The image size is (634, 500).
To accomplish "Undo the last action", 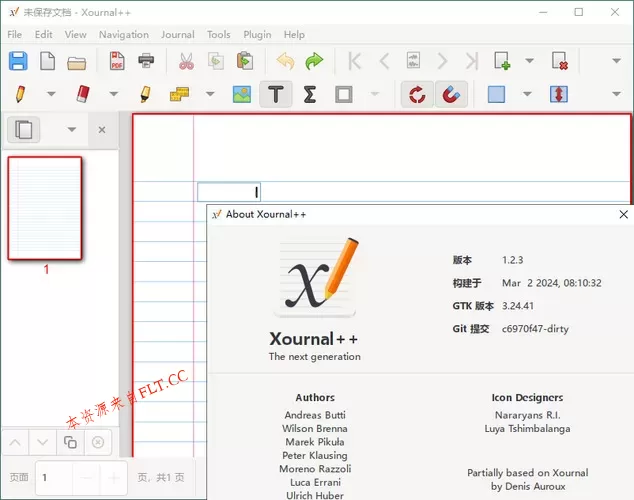I will coord(285,61).
